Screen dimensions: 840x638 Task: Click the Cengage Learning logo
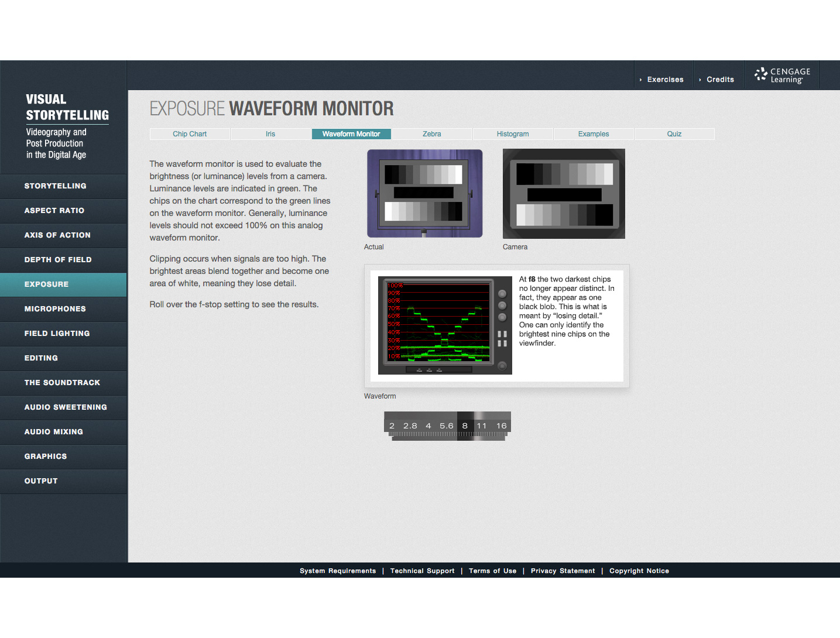point(782,75)
